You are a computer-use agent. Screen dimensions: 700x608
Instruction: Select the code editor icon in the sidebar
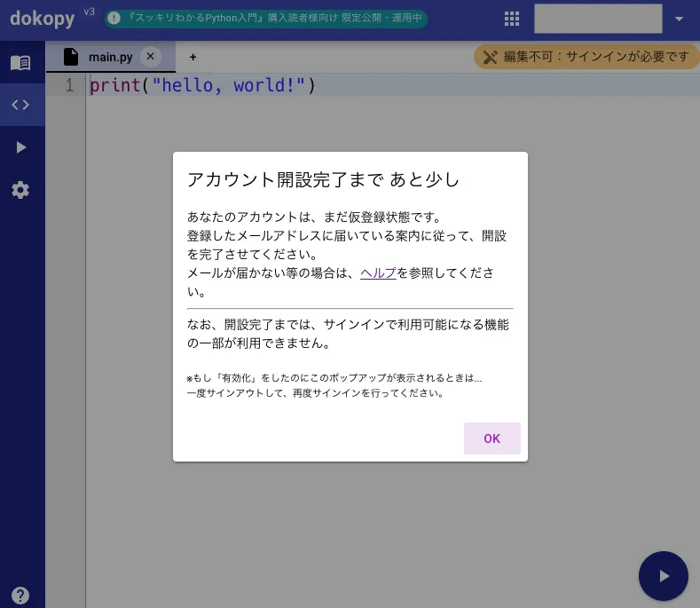[x=20, y=105]
